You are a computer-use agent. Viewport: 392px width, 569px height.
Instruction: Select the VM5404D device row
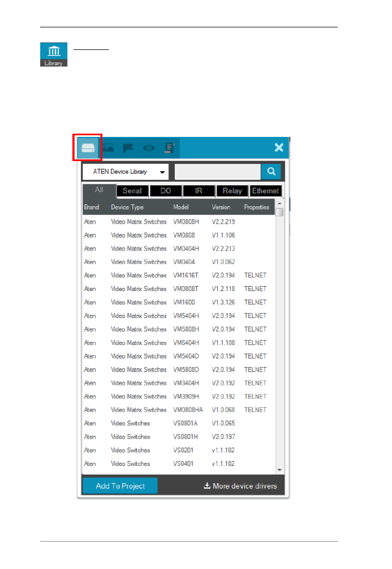pyautogui.click(x=179, y=356)
